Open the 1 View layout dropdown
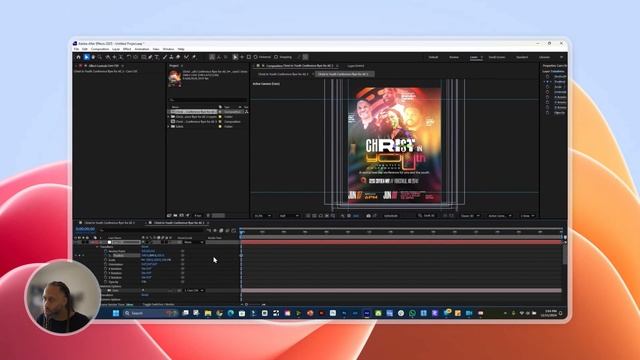The image size is (640, 360). tap(527, 216)
